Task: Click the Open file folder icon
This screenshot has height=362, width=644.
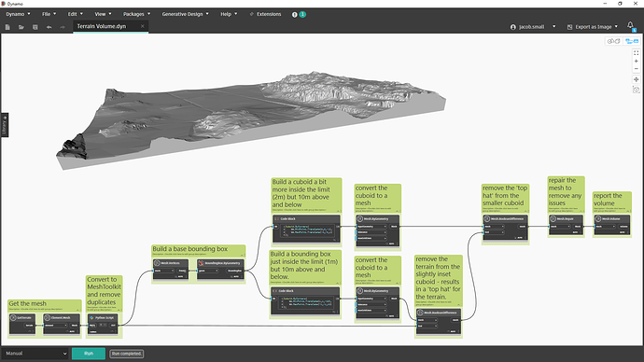Action: pyautogui.click(x=21, y=27)
